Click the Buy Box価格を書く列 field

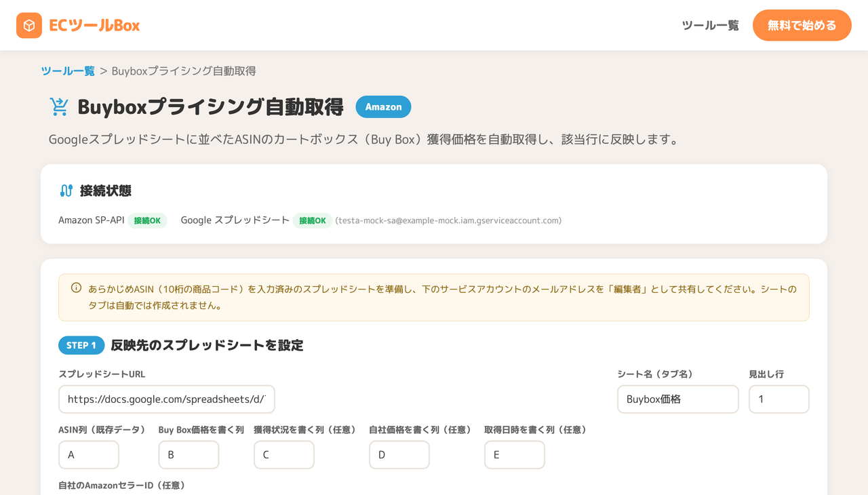tap(189, 455)
